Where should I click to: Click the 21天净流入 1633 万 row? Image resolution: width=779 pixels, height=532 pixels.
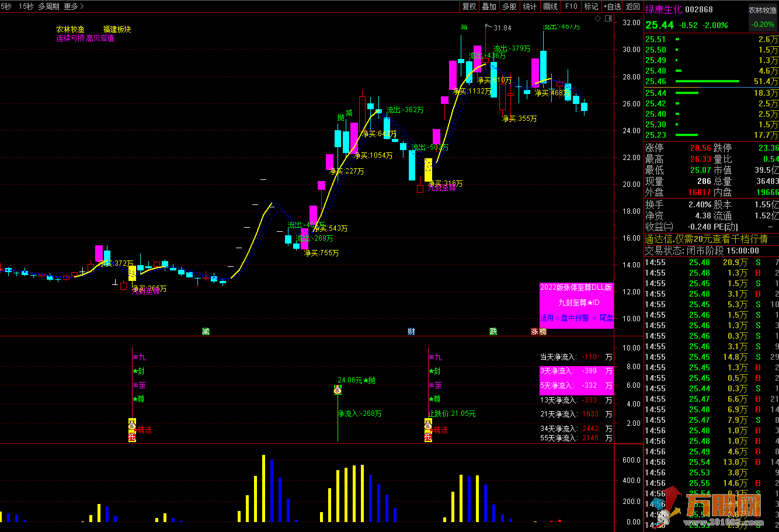[x=576, y=414]
